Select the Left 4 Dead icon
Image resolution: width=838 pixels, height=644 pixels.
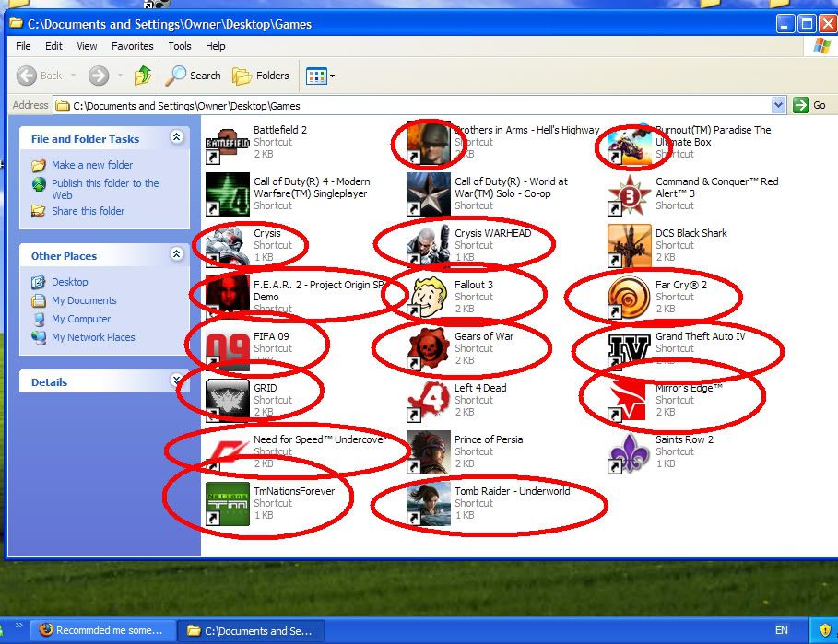[429, 401]
